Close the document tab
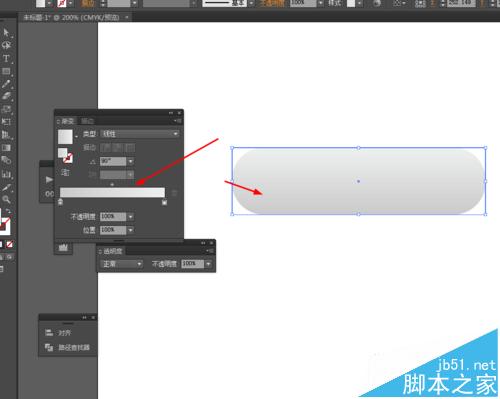Image resolution: width=500 pixels, height=399 pixels. 127,17
